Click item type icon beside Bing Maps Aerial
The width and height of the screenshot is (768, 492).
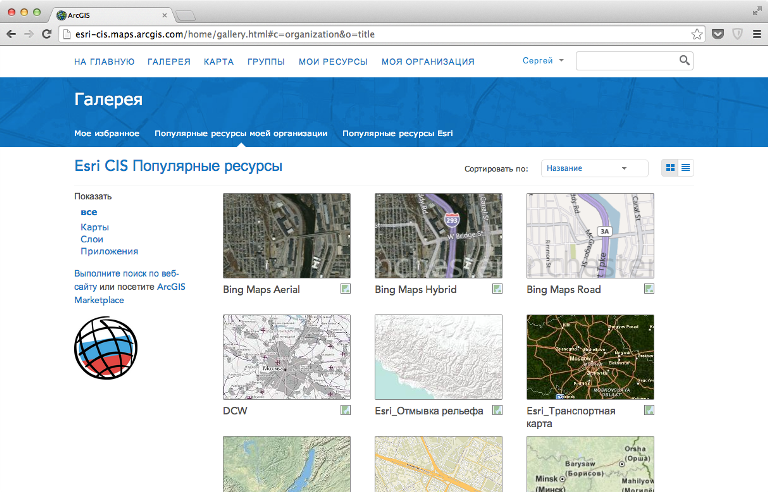pos(345,289)
